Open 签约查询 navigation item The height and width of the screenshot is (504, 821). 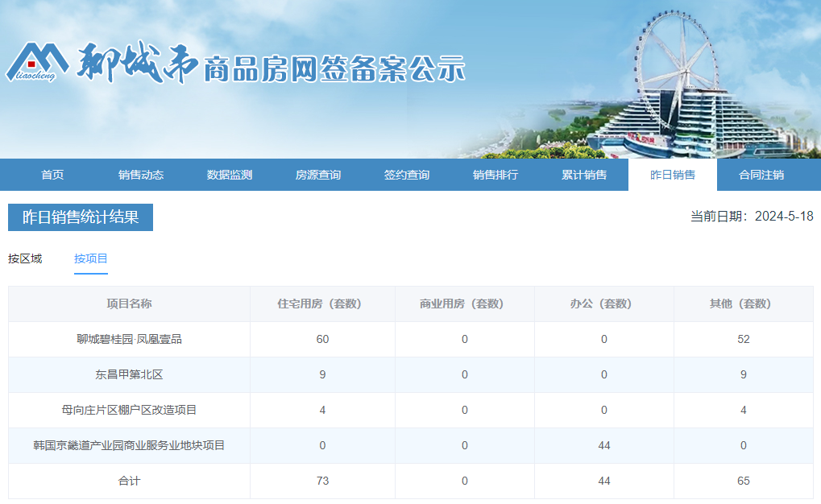407,175
